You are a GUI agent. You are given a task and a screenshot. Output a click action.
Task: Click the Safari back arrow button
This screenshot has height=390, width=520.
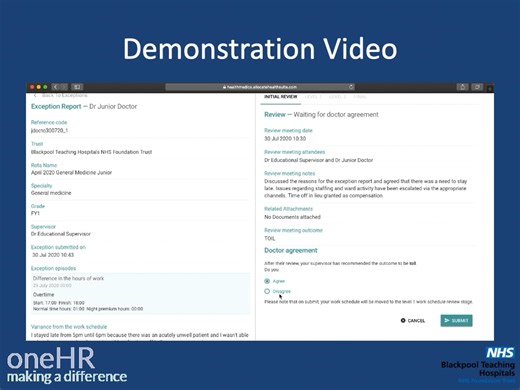(56, 87)
